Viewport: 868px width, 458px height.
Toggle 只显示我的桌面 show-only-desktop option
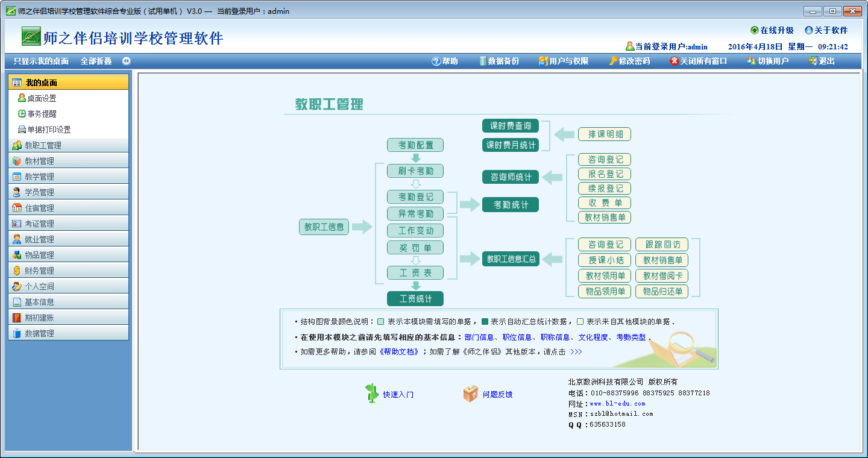tap(41, 61)
